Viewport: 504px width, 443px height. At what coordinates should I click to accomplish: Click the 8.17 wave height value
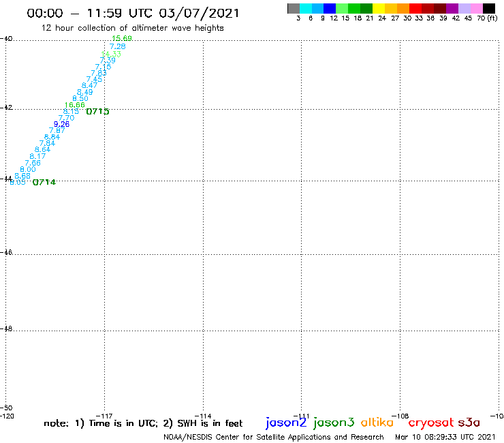[37, 156]
